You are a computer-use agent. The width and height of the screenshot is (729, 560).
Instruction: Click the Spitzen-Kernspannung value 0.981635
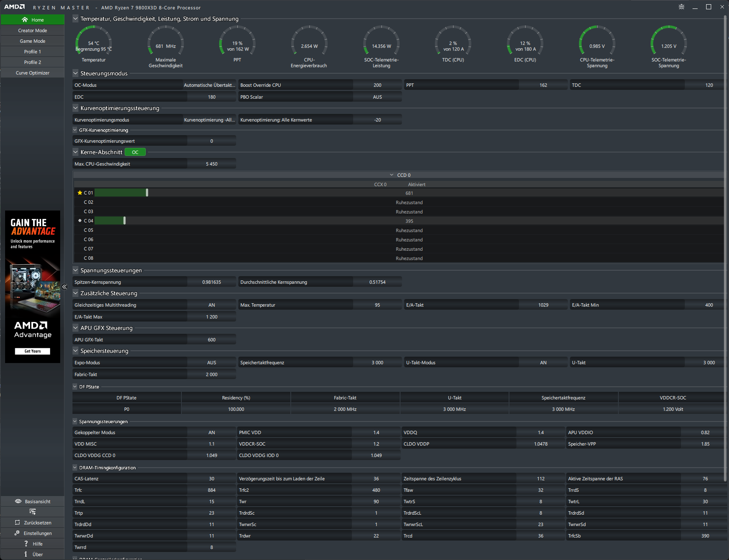(211, 282)
